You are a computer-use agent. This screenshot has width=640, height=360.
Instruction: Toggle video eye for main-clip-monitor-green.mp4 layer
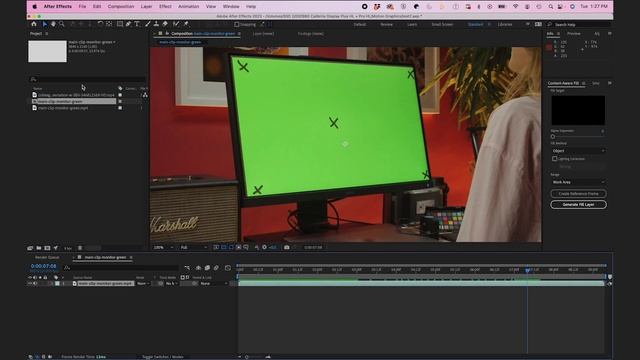pos(30,283)
